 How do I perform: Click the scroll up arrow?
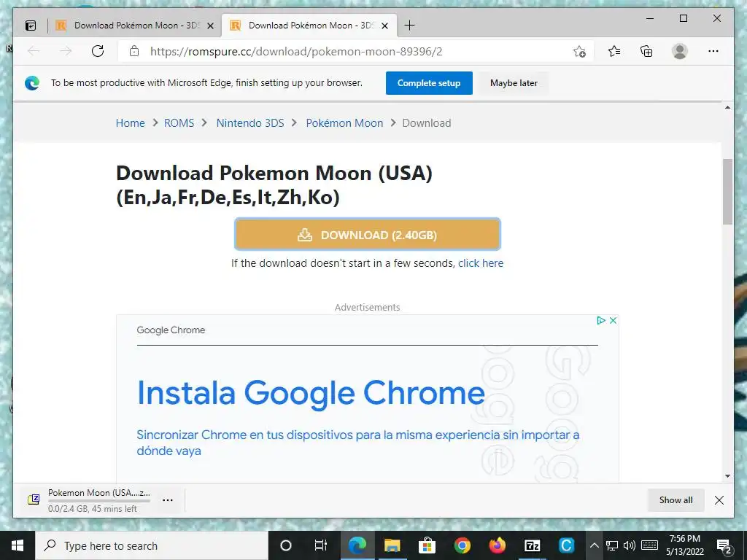coord(727,108)
